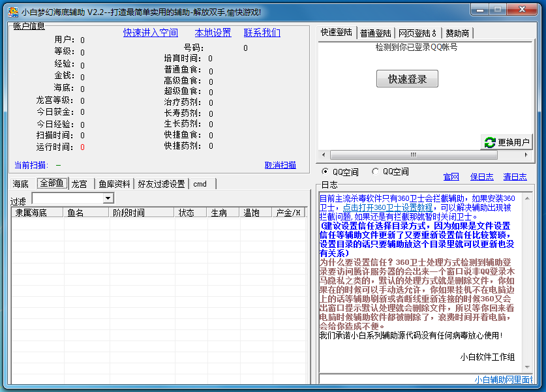The width and height of the screenshot is (546, 392).
Task: Click the 产金/H column header
Action: (288, 213)
